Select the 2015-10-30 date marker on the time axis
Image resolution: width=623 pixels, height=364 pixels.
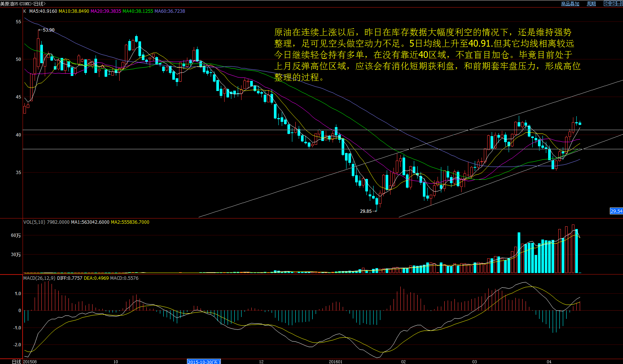point(204,362)
